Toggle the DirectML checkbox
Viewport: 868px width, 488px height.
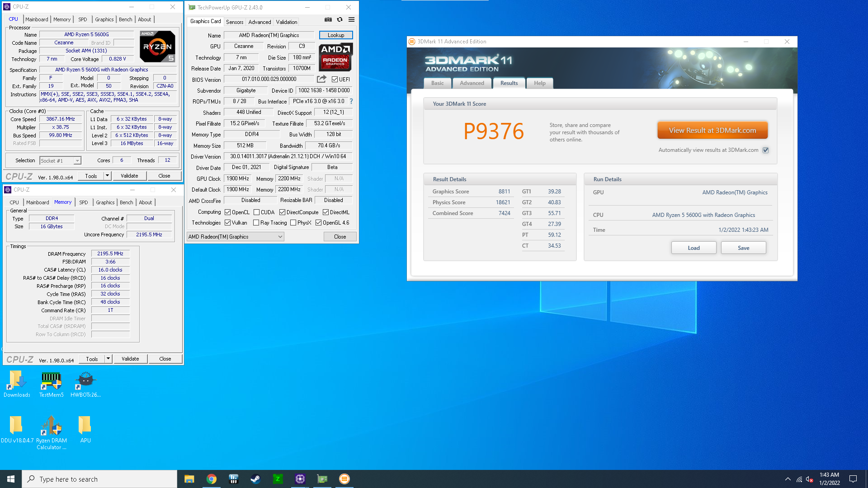325,212
